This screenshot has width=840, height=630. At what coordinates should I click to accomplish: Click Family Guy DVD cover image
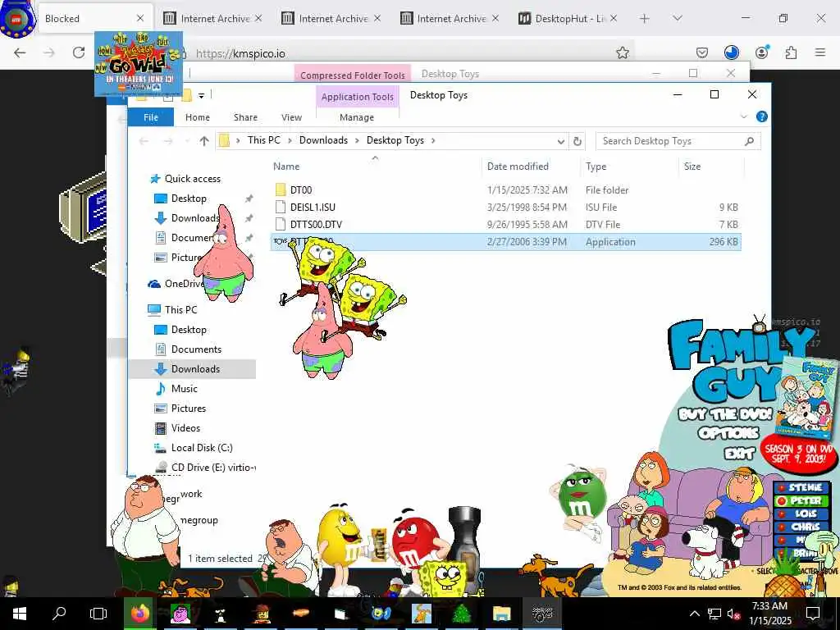click(x=808, y=399)
